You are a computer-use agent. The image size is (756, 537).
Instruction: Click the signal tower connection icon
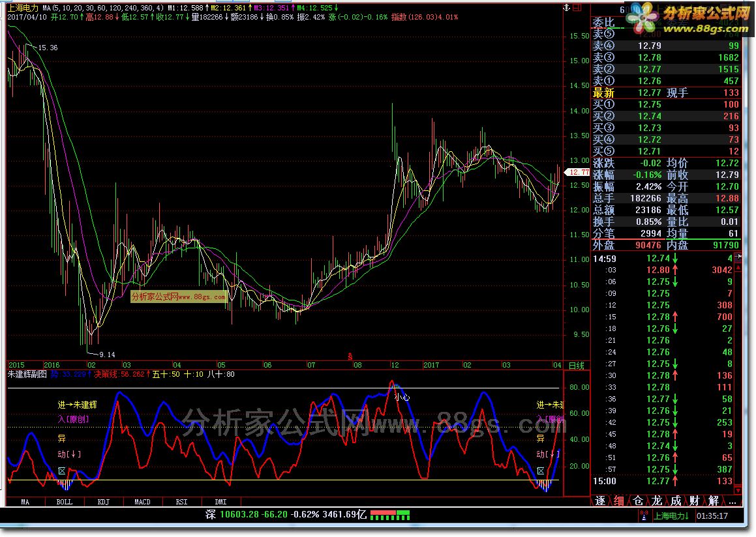tap(644, 515)
